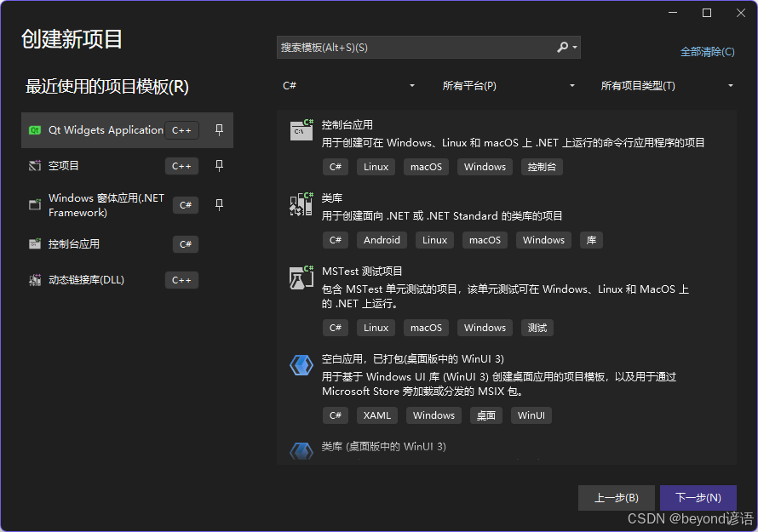
Task: Click the Windows tag under 类库 template
Action: (x=543, y=240)
